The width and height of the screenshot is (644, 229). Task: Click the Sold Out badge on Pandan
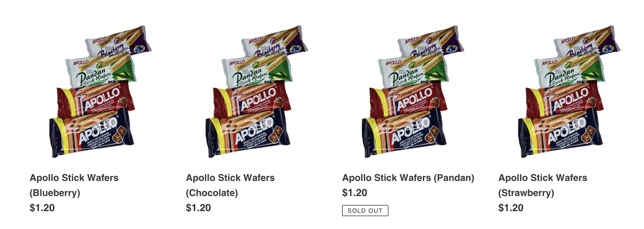point(365,211)
